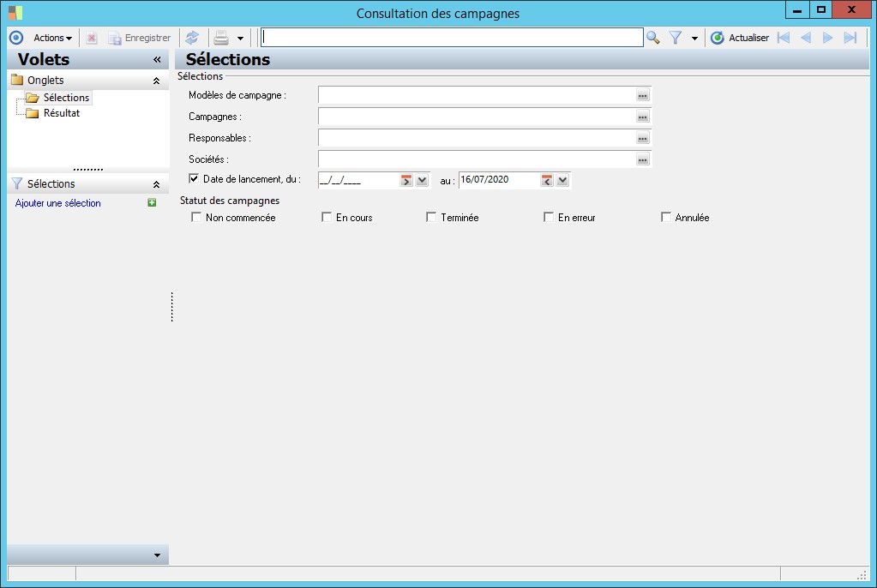This screenshot has width=877, height=588.
Task: Open Responsables browse ellipsis button
Action: tap(643, 138)
